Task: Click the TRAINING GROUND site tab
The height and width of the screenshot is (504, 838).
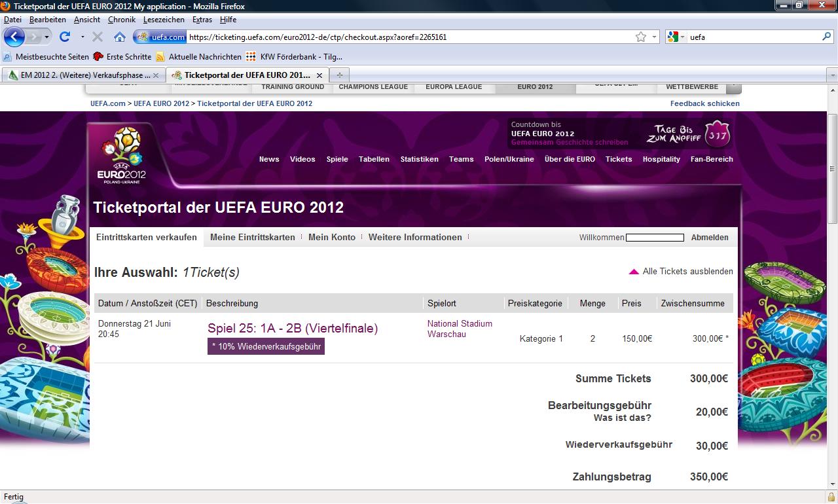Action: click(x=293, y=86)
